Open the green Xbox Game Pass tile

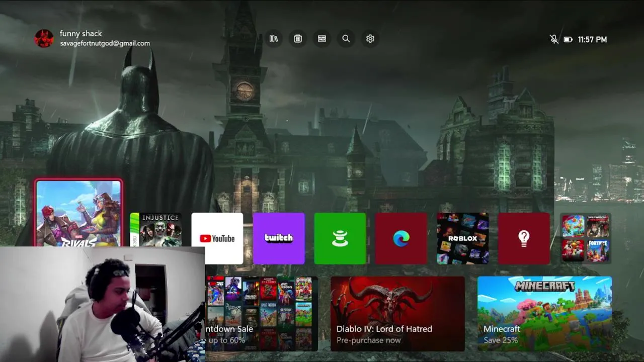pyautogui.click(x=340, y=238)
